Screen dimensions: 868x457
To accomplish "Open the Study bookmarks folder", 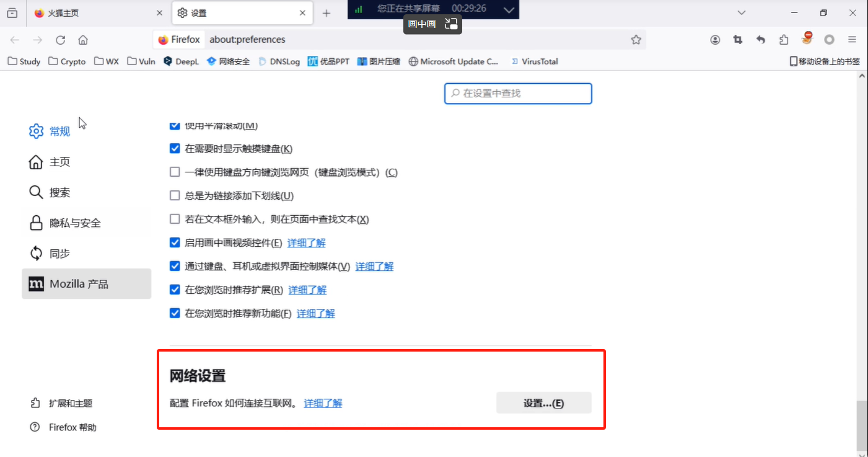I will click(x=24, y=61).
